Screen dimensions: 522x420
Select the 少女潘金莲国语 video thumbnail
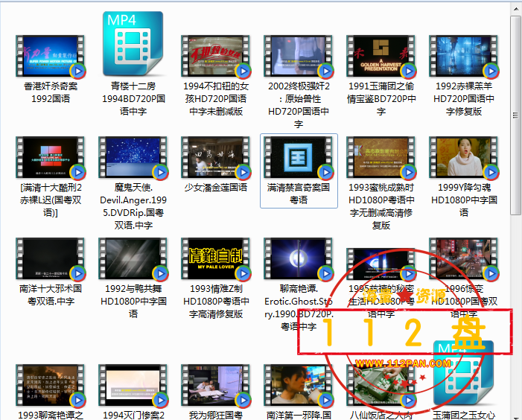[x=216, y=157]
